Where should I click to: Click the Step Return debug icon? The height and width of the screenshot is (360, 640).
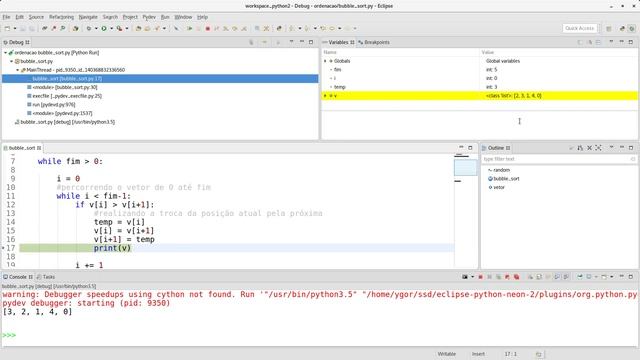(x=244, y=28)
